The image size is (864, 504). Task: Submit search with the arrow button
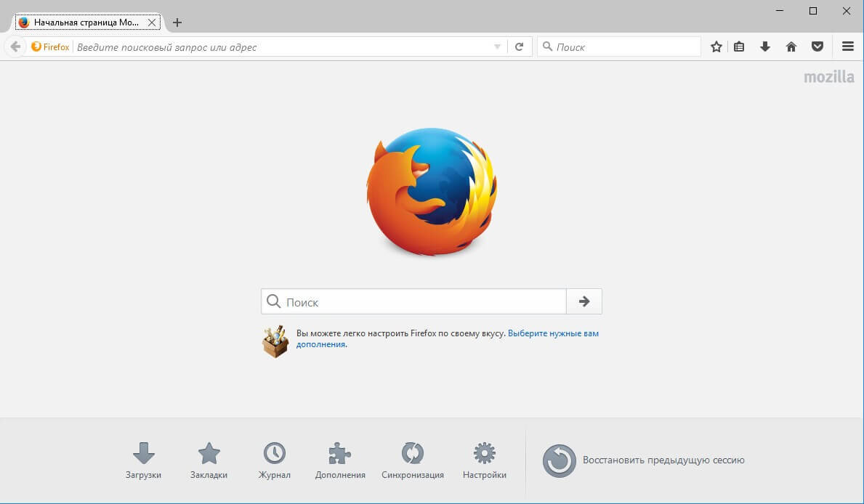(x=584, y=302)
